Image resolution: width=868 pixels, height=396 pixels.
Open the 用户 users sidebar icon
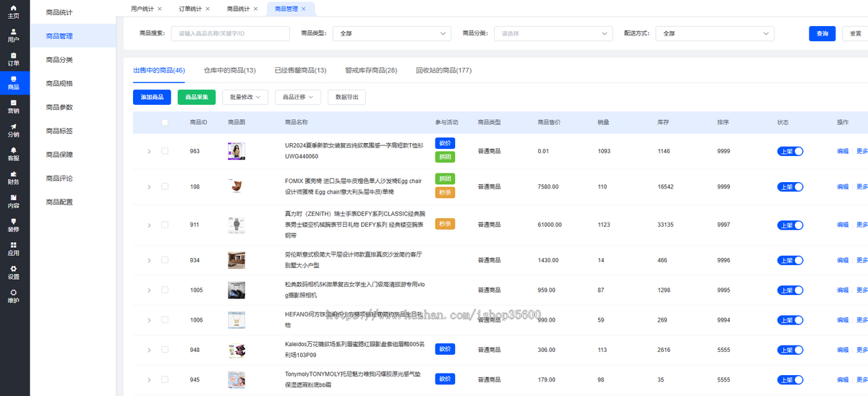pyautogui.click(x=14, y=35)
